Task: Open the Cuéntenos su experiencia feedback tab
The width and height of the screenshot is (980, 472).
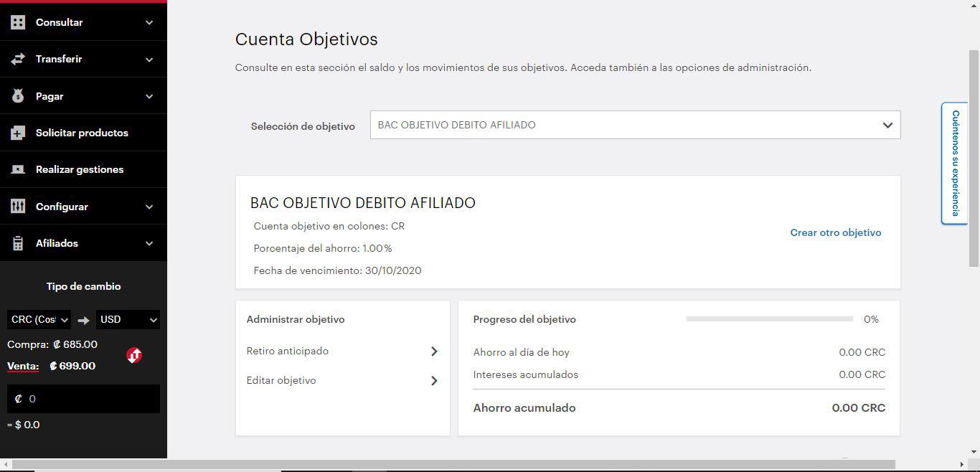Action: pyautogui.click(x=955, y=164)
